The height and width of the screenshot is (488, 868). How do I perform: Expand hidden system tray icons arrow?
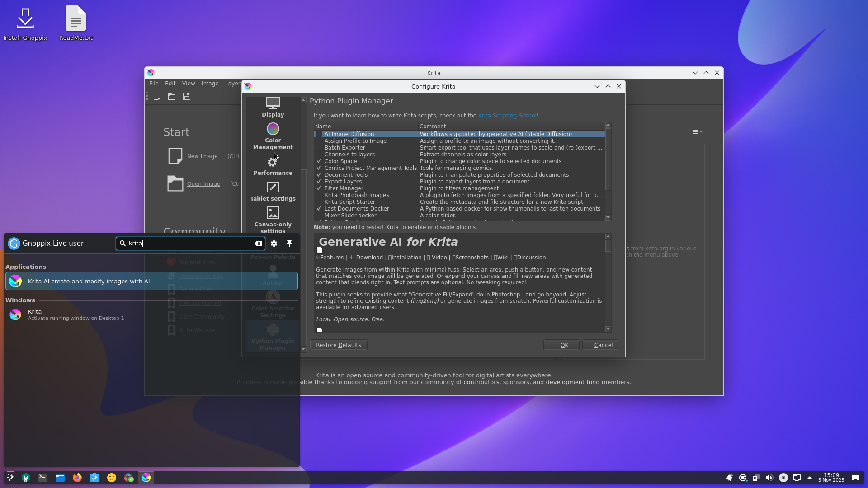(810, 478)
